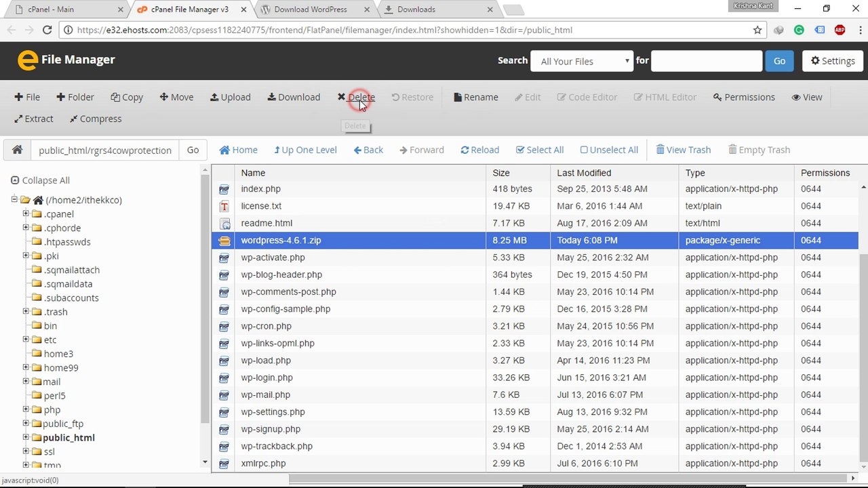Click browser reload page button

[x=47, y=30]
